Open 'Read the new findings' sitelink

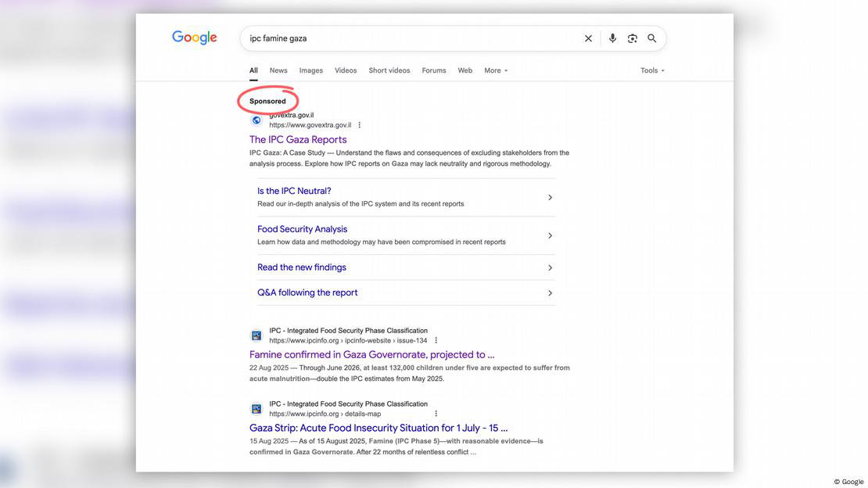coord(302,267)
